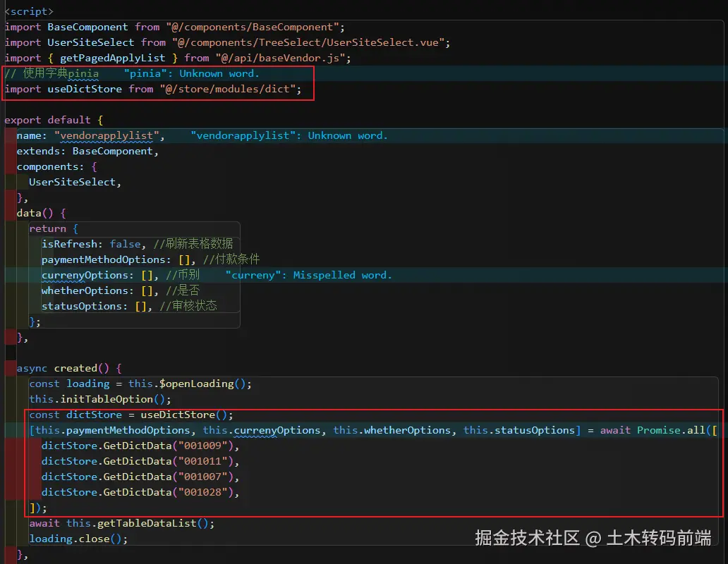
Task: Click the '"curreny": Misspelled word.' hint
Action: coord(308,275)
